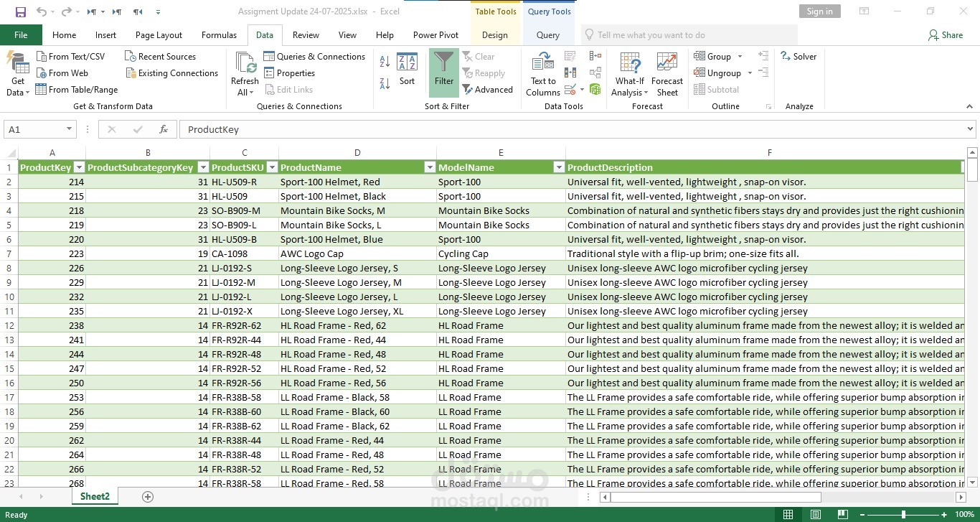Adjust the zoom slider in status bar
Viewport: 980px width, 522px height.
pos(903,515)
